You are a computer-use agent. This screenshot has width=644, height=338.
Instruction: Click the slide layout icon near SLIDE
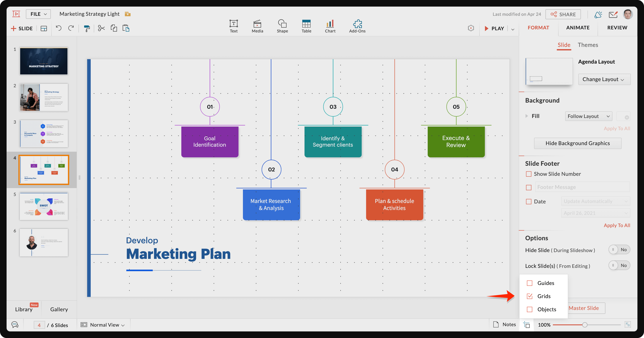(x=44, y=28)
